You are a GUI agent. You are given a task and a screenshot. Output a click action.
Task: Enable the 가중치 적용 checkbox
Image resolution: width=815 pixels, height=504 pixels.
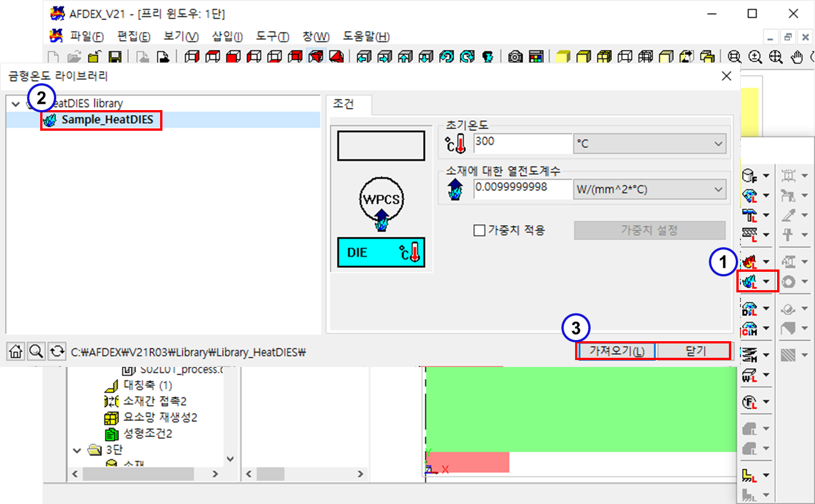coord(480,230)
